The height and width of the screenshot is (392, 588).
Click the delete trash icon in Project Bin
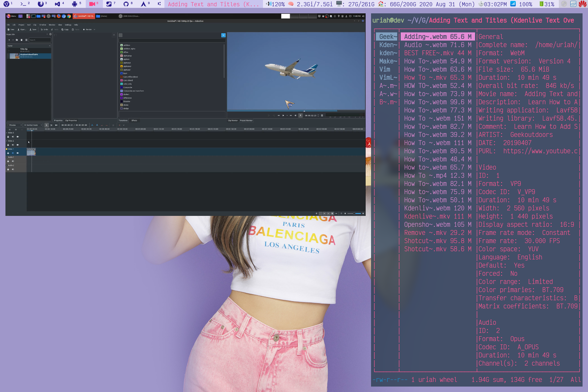pyautogui.click(x=22, y=40)
